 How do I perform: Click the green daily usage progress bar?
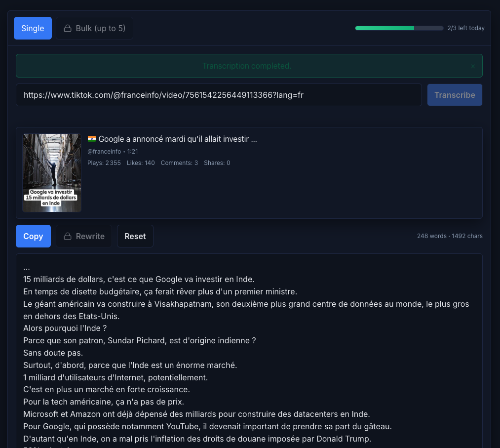399,28
